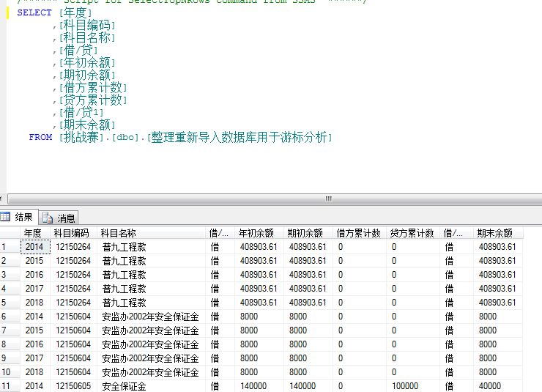542x392 pixels.
Task: Click the results grid icon on 结果 tab
Action: coord(5,217)
